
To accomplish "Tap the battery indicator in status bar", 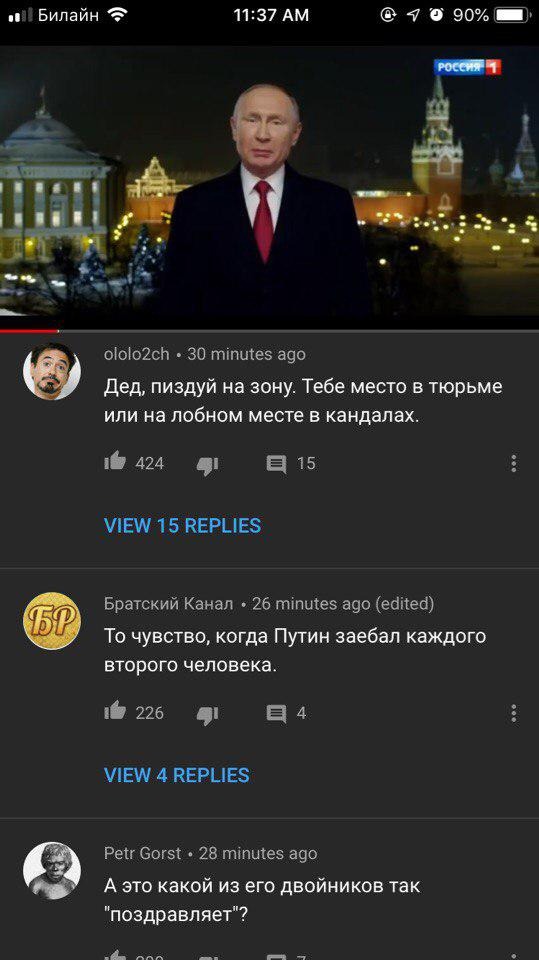I will [x=512, y=15].
